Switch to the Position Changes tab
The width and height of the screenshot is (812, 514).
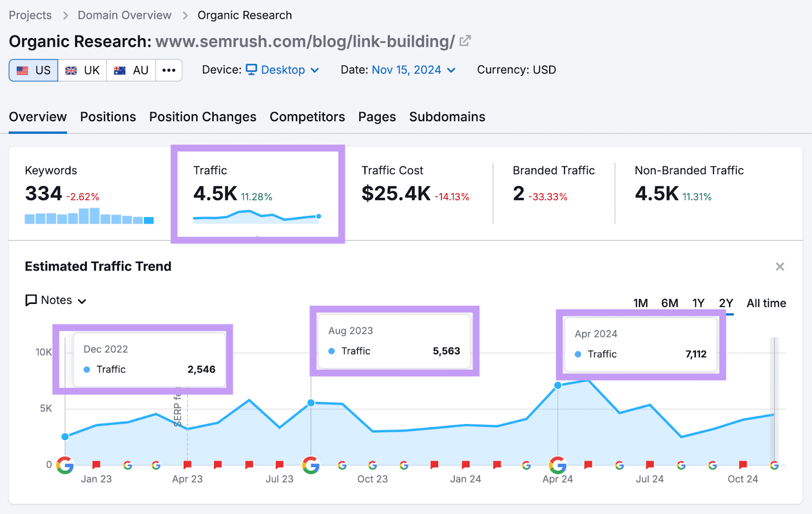pyautogui.click(x=202, y=117)
